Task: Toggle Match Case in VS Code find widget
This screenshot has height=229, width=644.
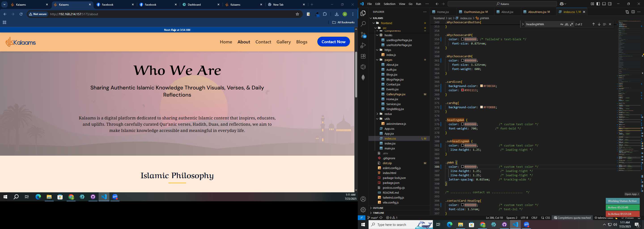Action: 561,24
